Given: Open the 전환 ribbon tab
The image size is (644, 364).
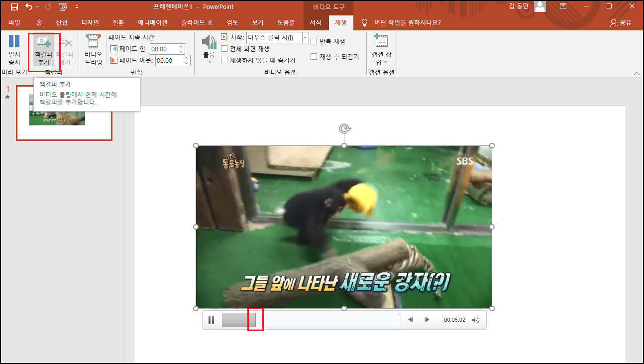Looking at the screenshot, I should point(118,22).
